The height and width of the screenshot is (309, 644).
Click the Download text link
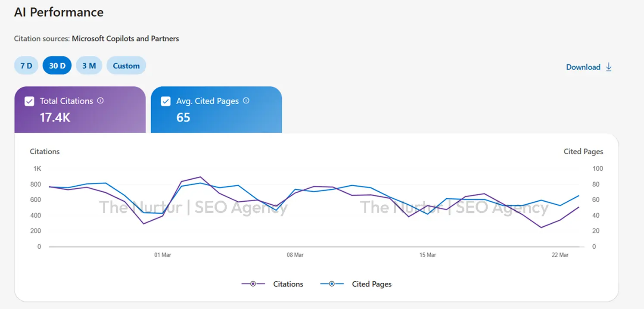583,67
